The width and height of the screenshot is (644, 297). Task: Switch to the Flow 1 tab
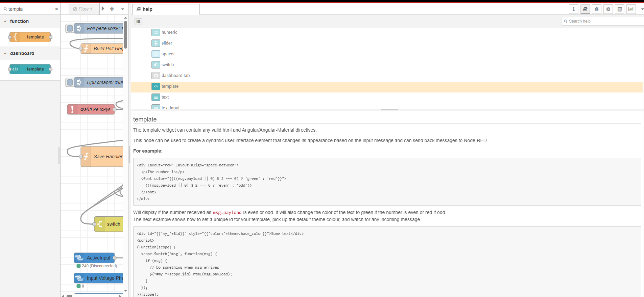(x=83, y=9)
